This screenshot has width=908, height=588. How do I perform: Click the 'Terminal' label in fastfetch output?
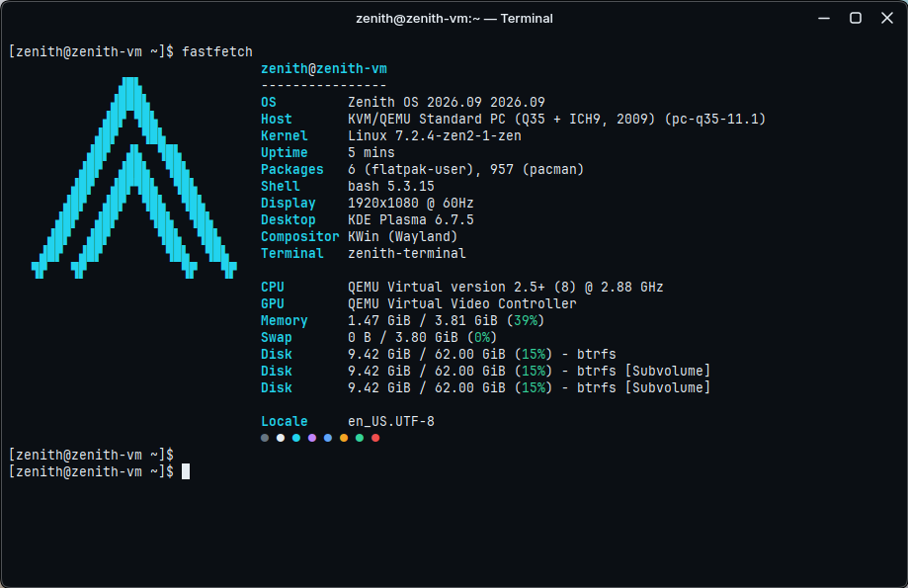[292, 253]
